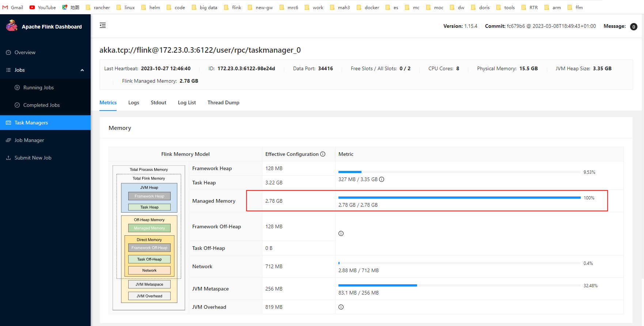Click the Job Manager build icon
Viewport: 644px width, 326px height.
pos(8,140)
